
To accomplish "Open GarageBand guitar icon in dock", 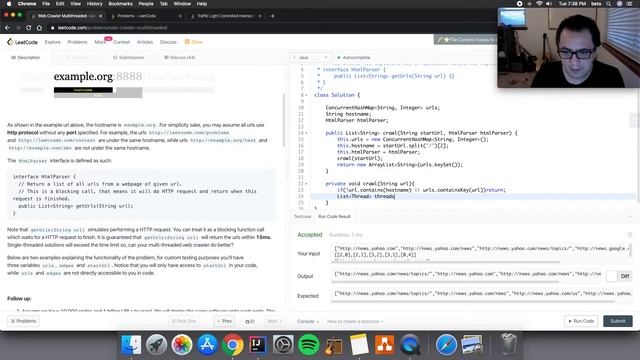I will pos(334,345).
